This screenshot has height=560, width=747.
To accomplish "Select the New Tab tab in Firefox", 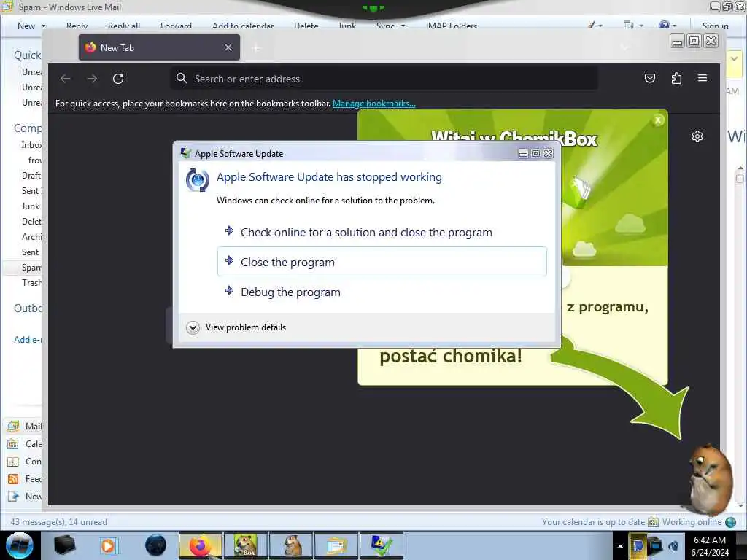I will [x=159, y=47].
